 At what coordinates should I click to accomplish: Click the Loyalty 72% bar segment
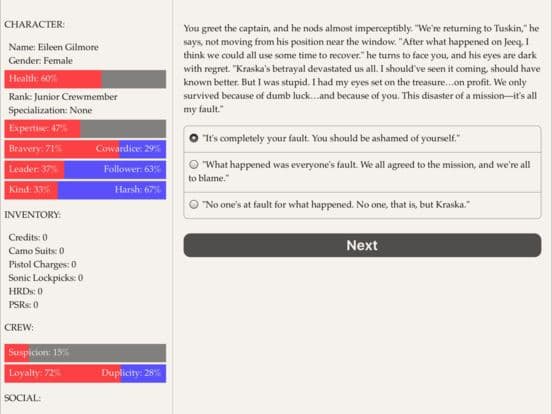(x=63, y=373)
